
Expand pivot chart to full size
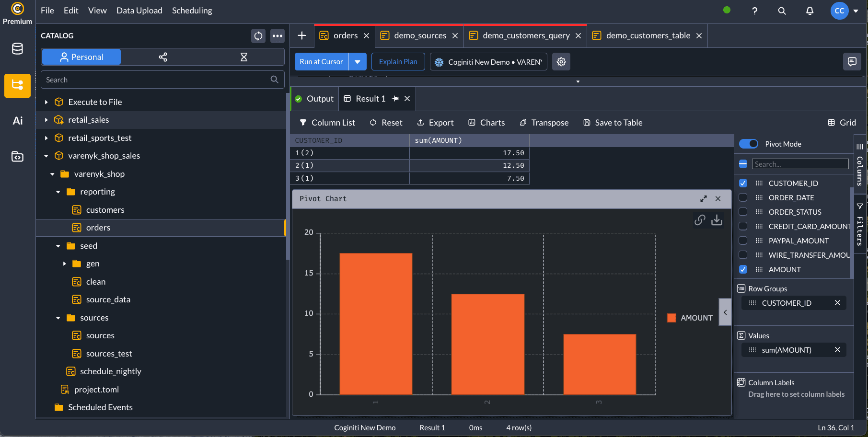[x=704, y=199]
